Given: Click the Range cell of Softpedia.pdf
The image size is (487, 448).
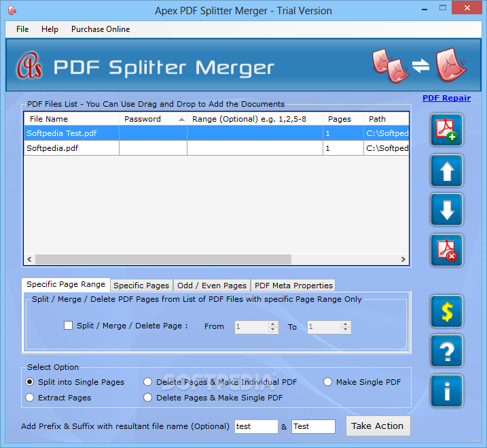Looking at the screenshot, I should pos(255,148).
